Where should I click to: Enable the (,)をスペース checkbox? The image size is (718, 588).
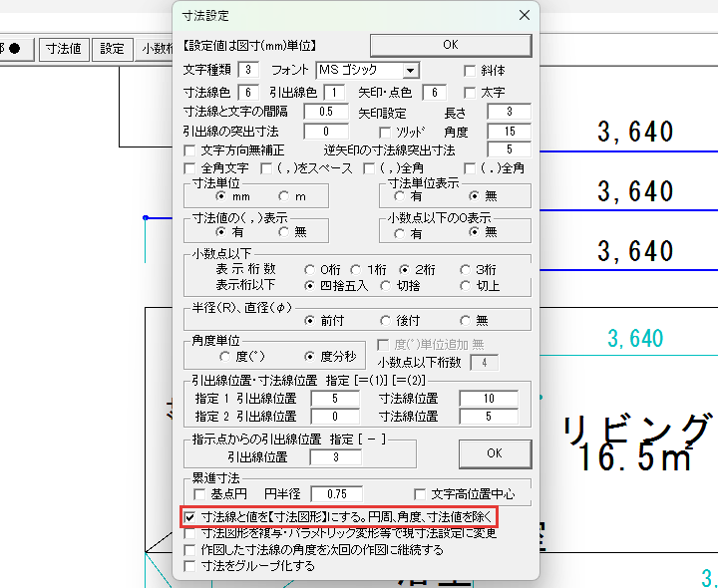pos(266,168)
